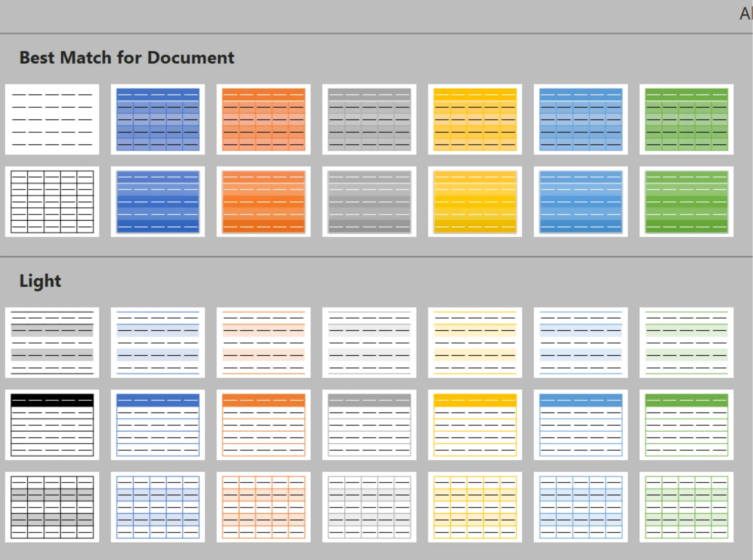Apply Light style with green header row

point(687,425)
